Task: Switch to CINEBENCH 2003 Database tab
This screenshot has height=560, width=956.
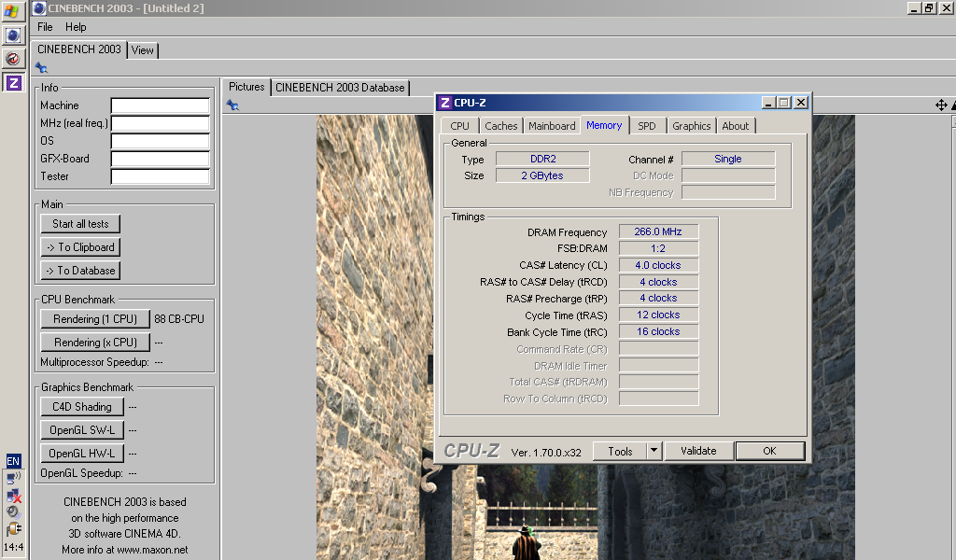Action: tap(340, 88)
